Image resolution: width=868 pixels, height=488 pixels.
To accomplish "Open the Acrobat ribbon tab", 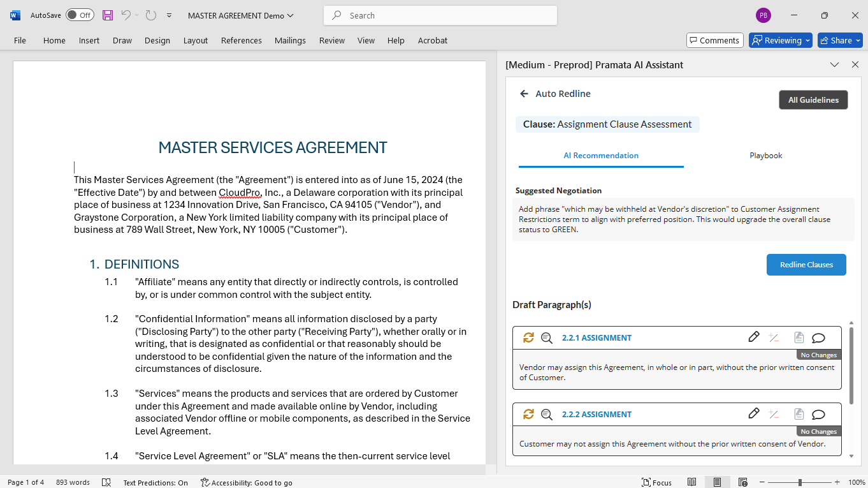I will [x=433, y=40].
